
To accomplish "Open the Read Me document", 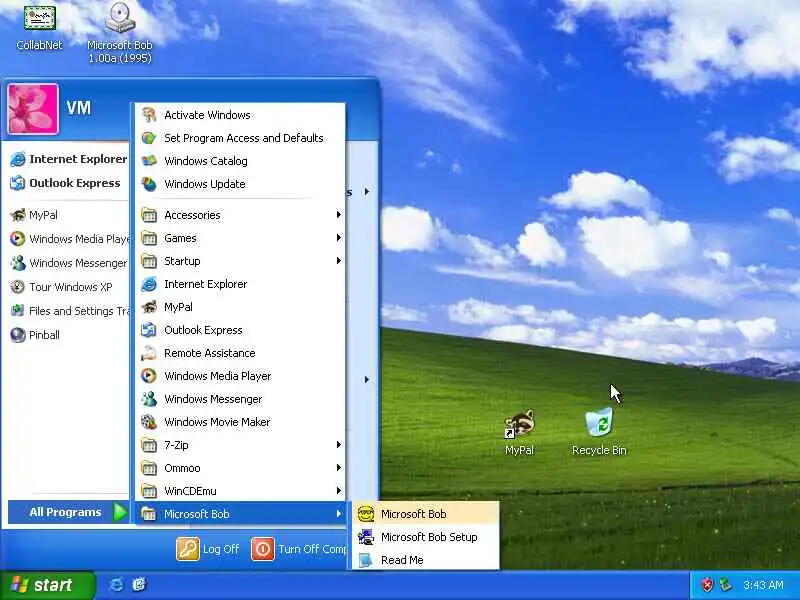I will 426,560.
